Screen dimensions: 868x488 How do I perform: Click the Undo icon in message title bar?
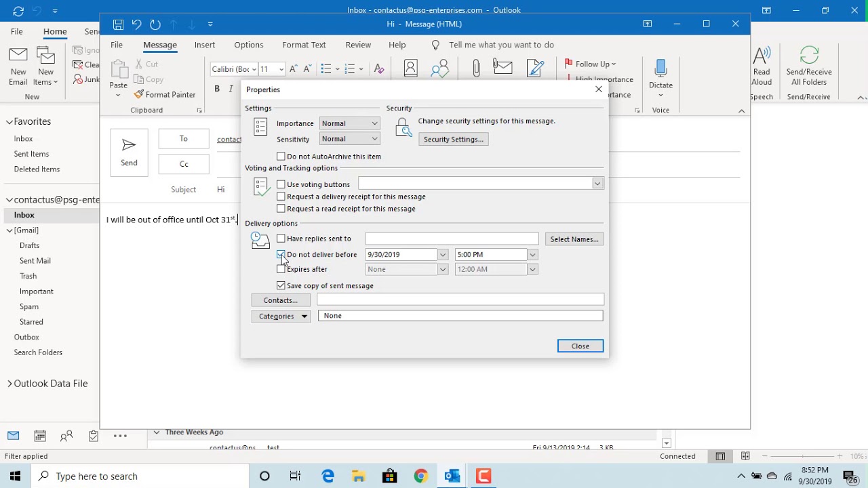[136, 24]
